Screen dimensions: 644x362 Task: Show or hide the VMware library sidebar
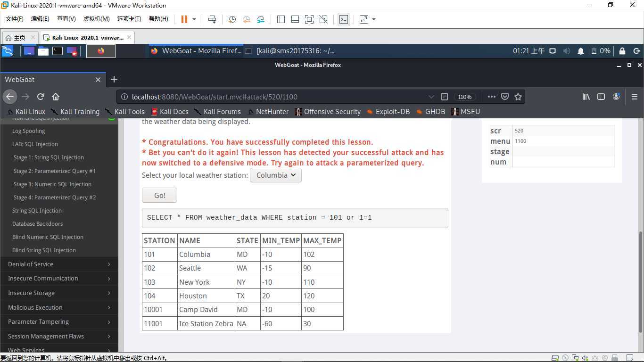point(281,19)
